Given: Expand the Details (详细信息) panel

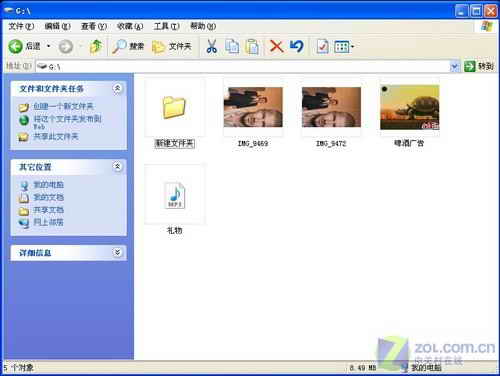Looking at the screenshot, I should pyautogui.click(x=117, y=252).
